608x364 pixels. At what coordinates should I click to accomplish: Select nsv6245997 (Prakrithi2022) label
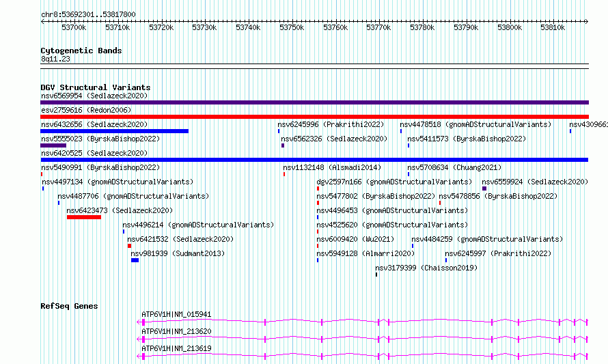[x=498, y=253]
